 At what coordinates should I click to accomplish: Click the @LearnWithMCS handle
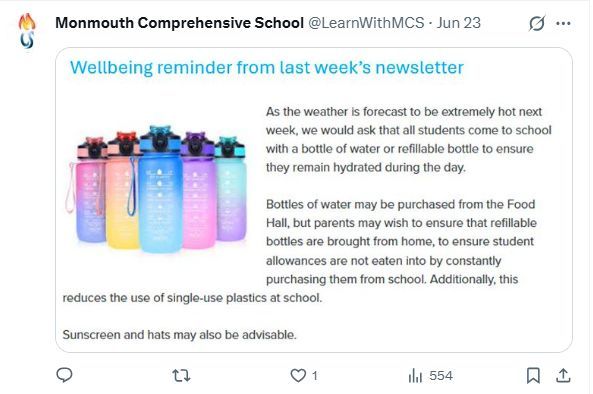pyautogui.click(x=366, y=23)
